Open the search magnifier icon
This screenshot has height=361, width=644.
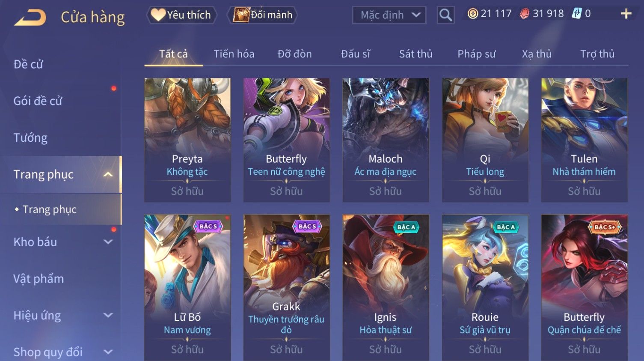pos(445,15)
